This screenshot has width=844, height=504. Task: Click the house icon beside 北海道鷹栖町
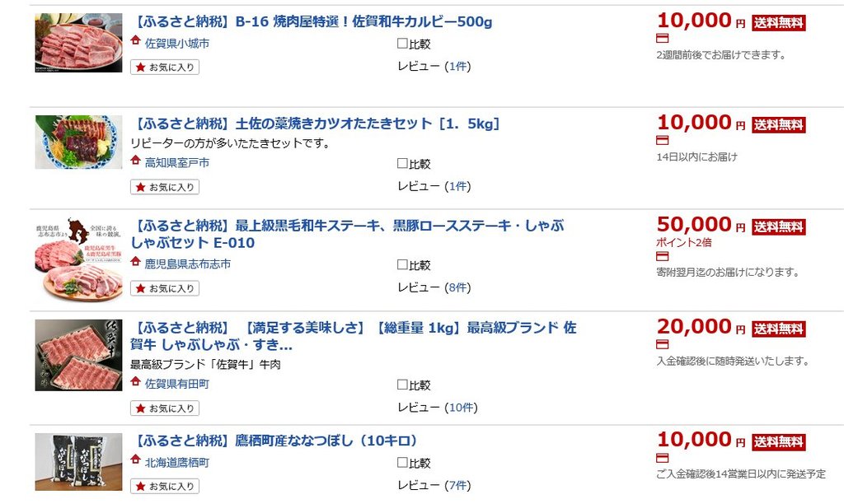click(136, 461)
